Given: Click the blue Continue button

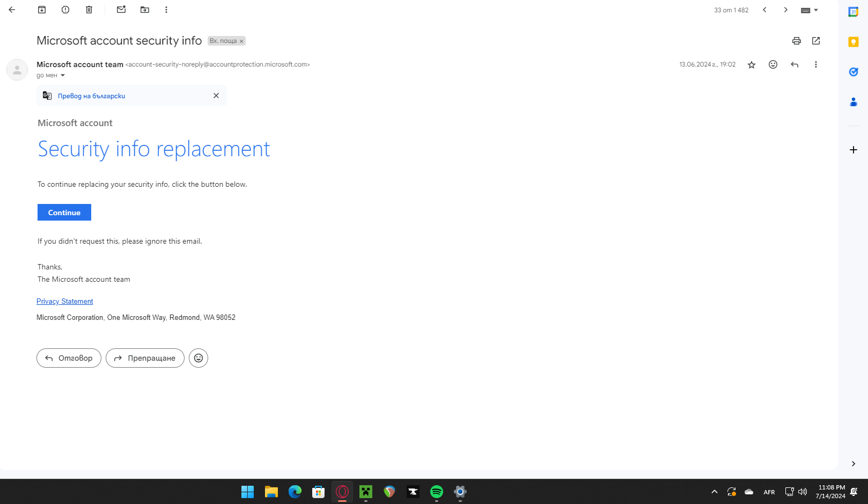Looking at the screenshot, I should coord(64,213).
